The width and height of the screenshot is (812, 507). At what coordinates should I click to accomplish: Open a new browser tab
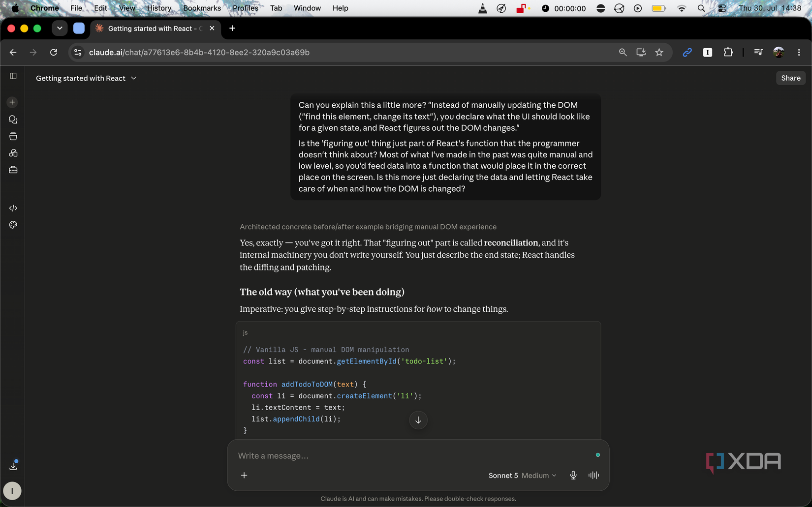tap(232, 29)
